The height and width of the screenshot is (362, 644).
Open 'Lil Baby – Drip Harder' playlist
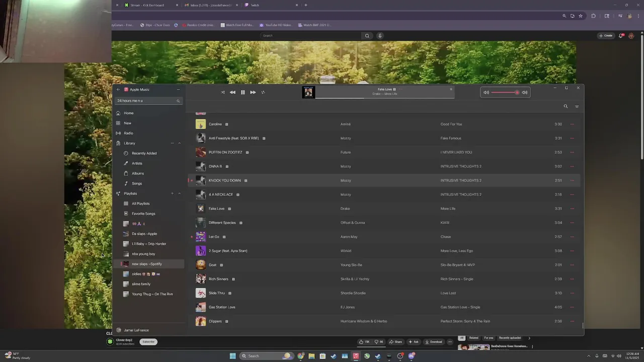coord(148,244)
